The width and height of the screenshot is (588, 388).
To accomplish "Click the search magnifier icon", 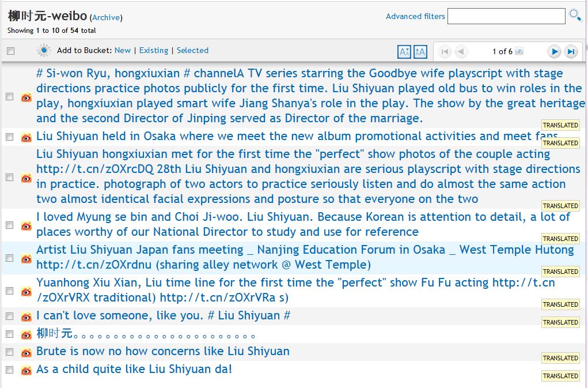I will click(x=575, y=16).
